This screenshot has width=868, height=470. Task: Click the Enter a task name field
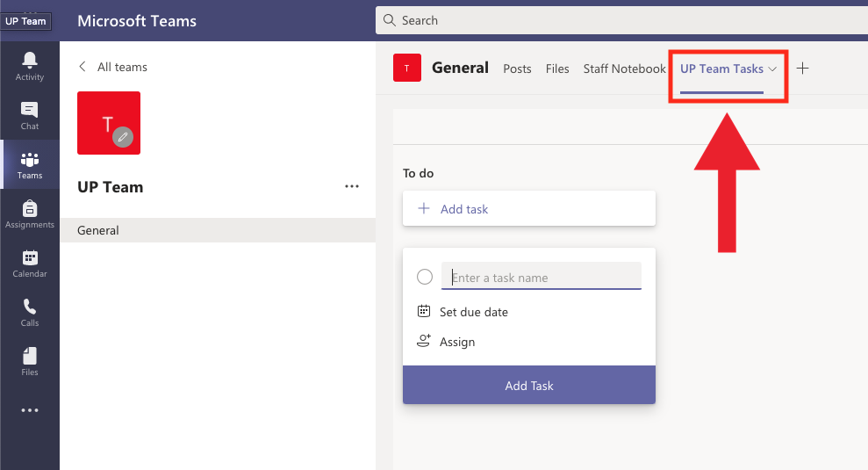click(541, 276)
